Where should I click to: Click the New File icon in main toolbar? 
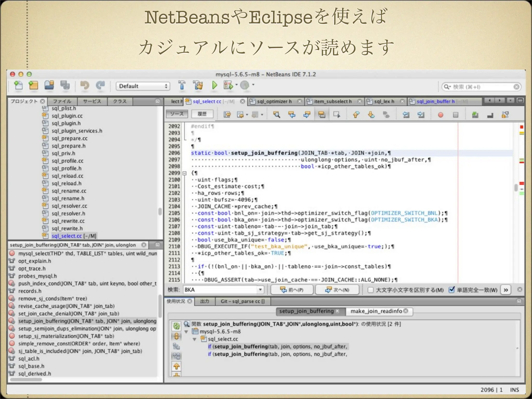click(x=18, y=85)
